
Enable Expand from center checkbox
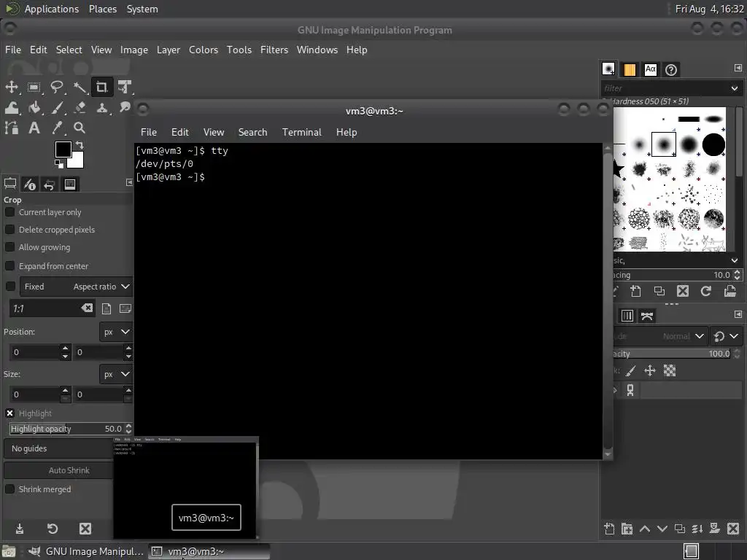[9, 265]
